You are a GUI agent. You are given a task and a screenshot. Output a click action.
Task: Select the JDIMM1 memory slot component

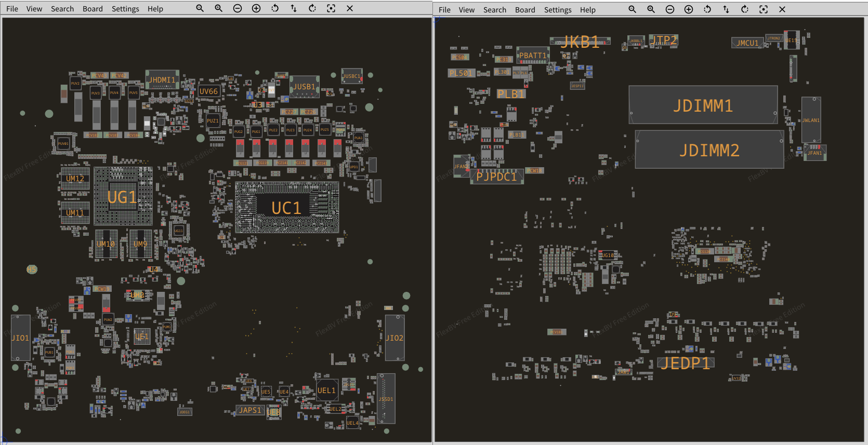703,105
